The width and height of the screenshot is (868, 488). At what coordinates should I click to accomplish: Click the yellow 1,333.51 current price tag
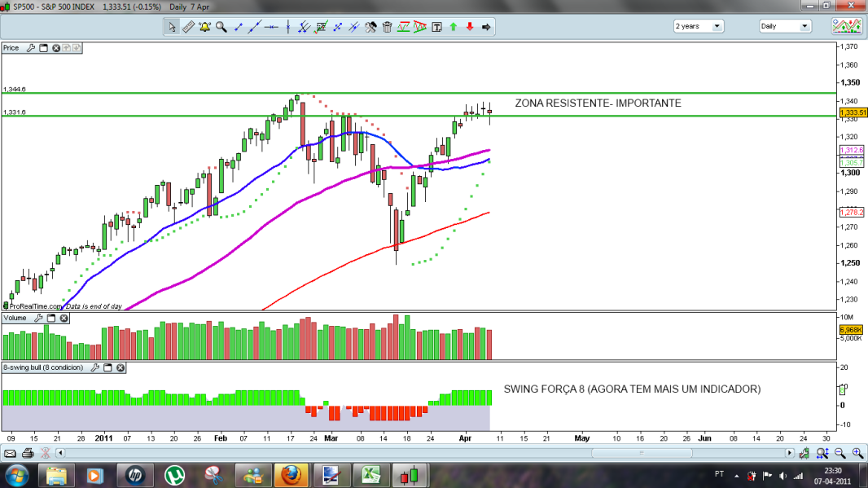tap(853, 112)
